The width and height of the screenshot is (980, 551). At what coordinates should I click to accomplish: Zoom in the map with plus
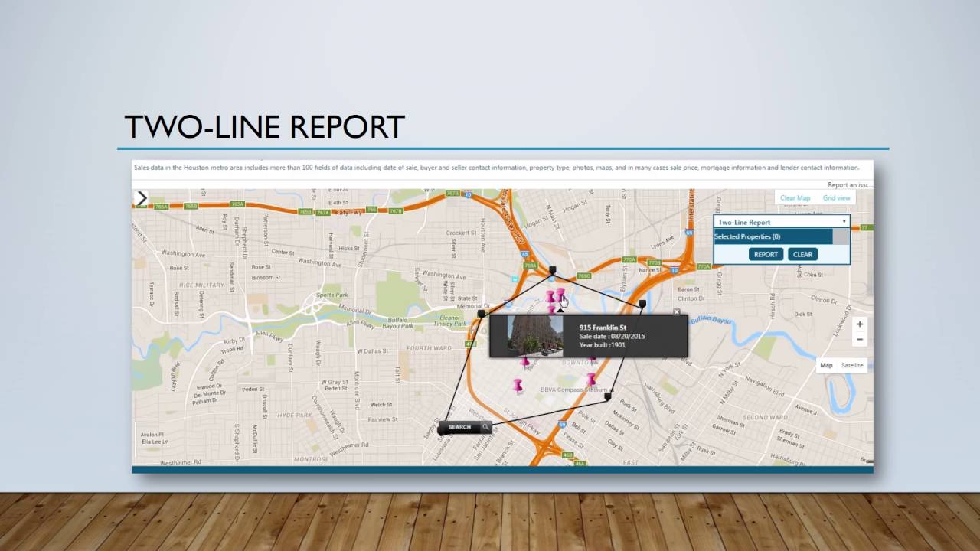click(860, 324)
